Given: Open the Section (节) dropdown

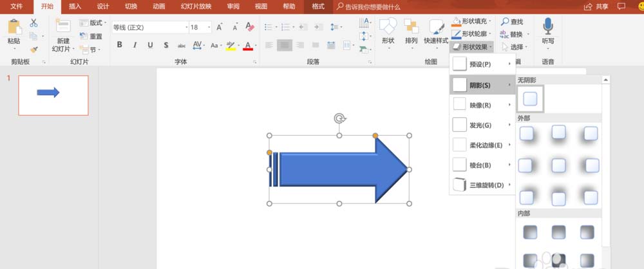Looking at the screenshot, I should (89, 50).
